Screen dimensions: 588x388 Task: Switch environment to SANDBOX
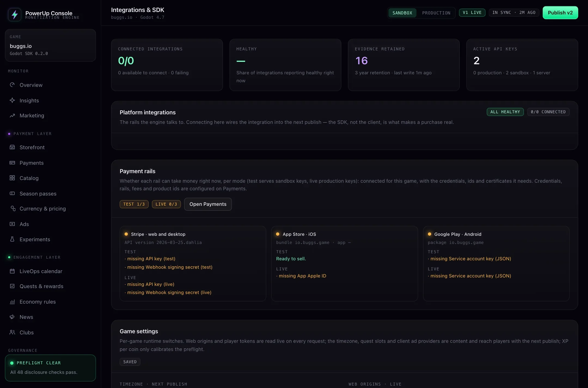click(x=402, y=13)
